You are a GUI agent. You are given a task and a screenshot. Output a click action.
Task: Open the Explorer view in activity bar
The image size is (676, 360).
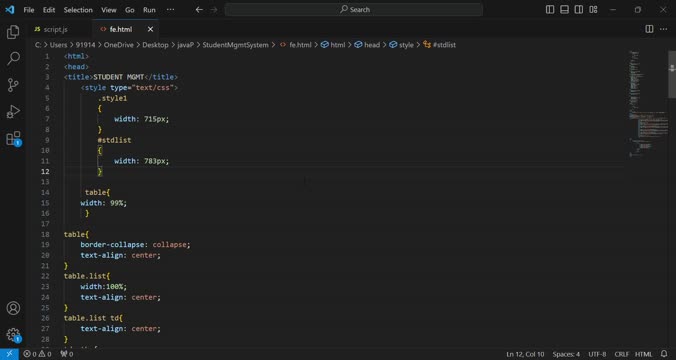point(13,32)
